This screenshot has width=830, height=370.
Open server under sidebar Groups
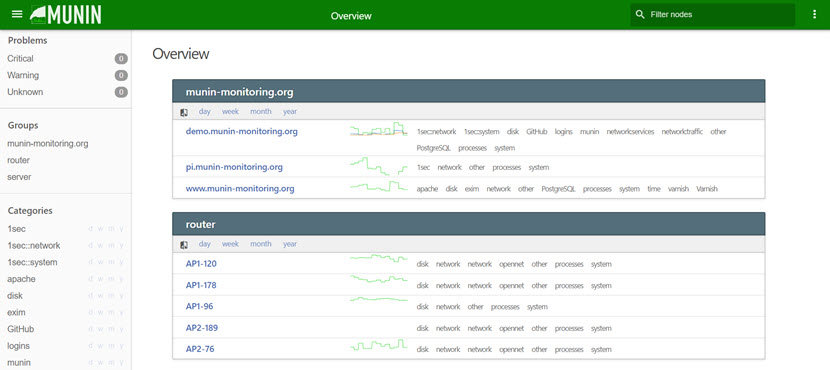point(19,177)
